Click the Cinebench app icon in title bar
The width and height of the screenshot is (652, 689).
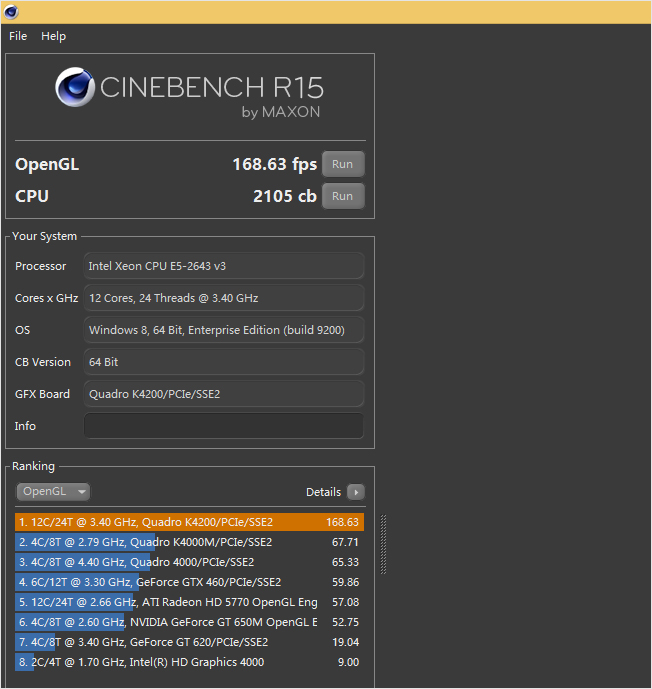pos(11,12)
